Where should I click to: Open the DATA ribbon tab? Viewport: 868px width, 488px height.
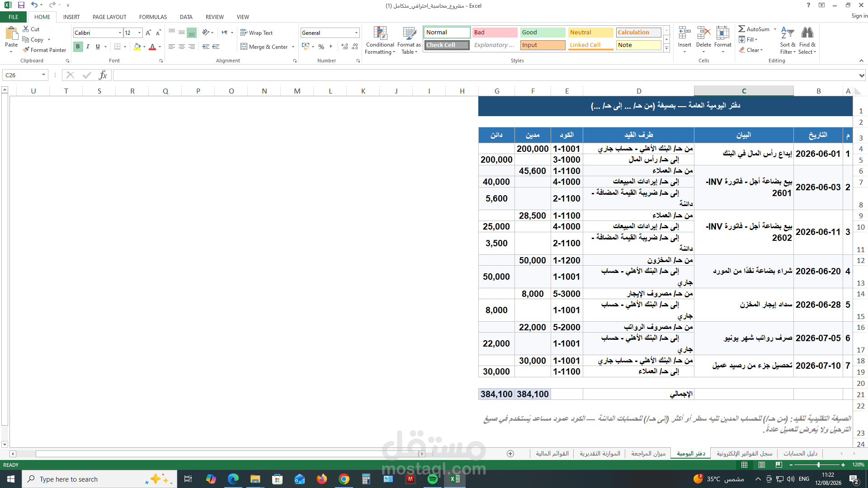(186, 17)
